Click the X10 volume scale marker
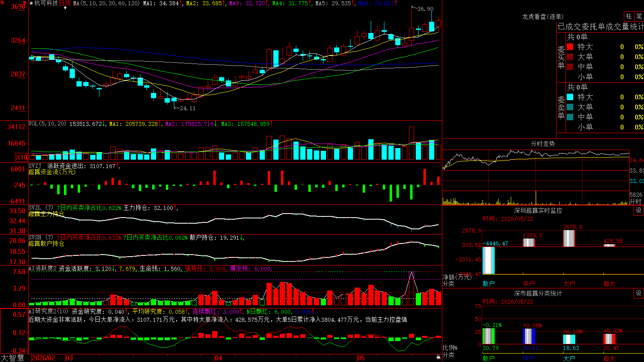This screenshot has width=644, height=362. coord(21,157)
